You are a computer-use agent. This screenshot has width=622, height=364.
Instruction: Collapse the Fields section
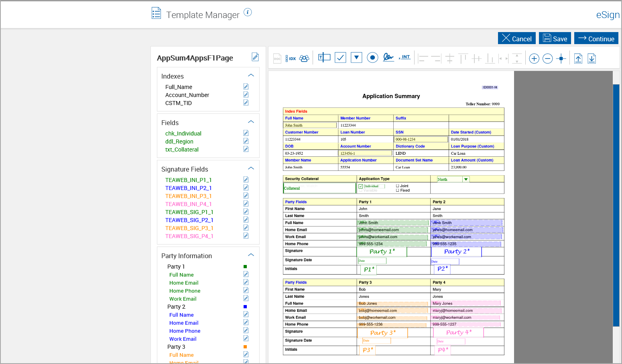click(251, 122)
